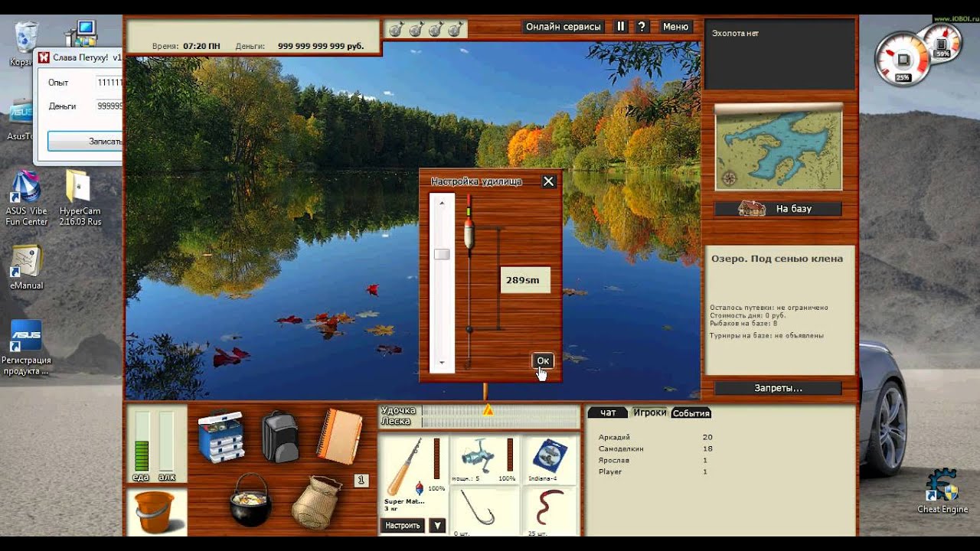This screenshot has width=980, height=551.
Task: Switch to the чат tab
Action: click(x=608, y=412)
